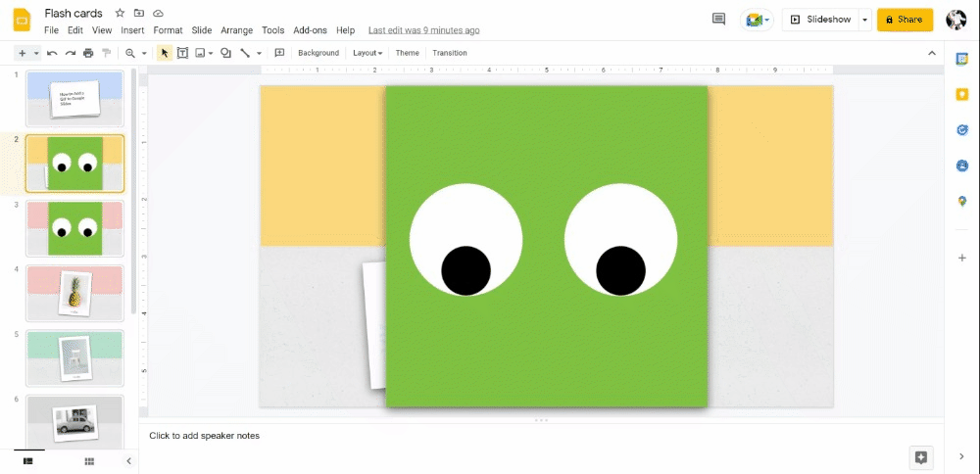Select slide 3 thumbnail
The width and height of the screenshot is (980, 474).
pyautogui.click(x=75, y=228)
